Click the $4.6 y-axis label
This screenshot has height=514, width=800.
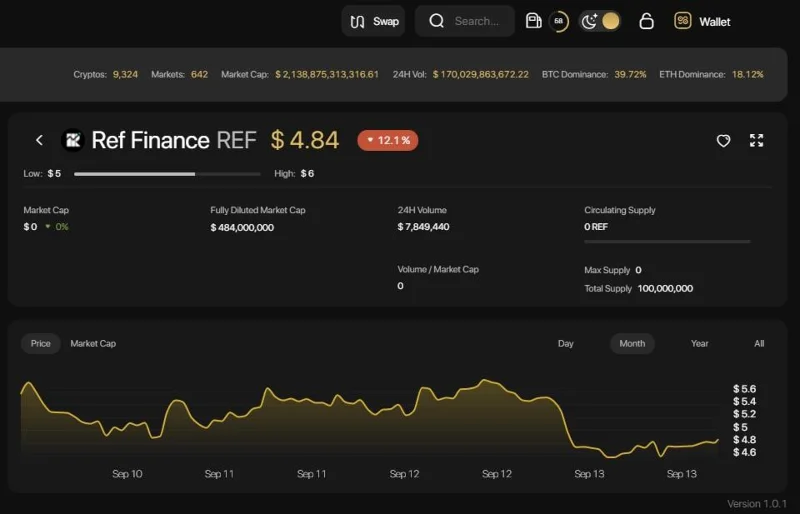tap(744, 452)
